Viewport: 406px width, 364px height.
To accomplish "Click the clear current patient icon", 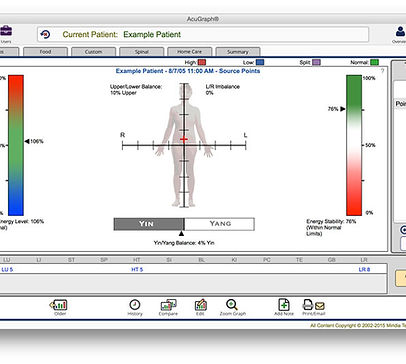I will pos(45,34).
